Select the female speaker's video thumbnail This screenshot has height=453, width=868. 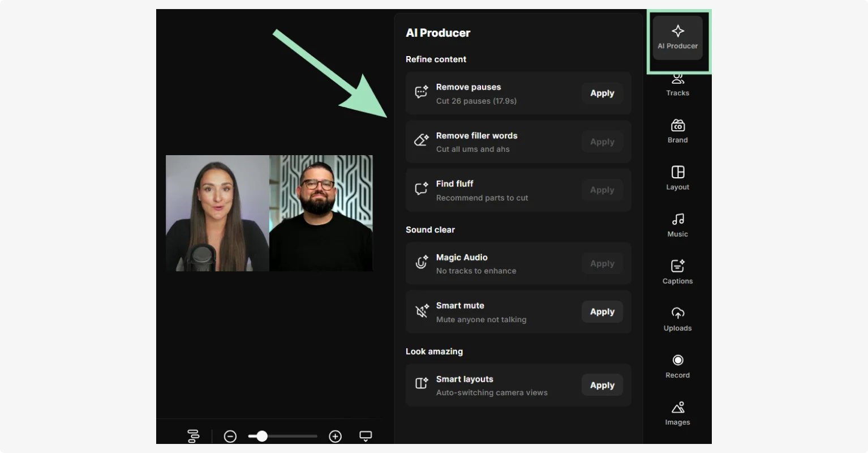click(x=217, y=213)
